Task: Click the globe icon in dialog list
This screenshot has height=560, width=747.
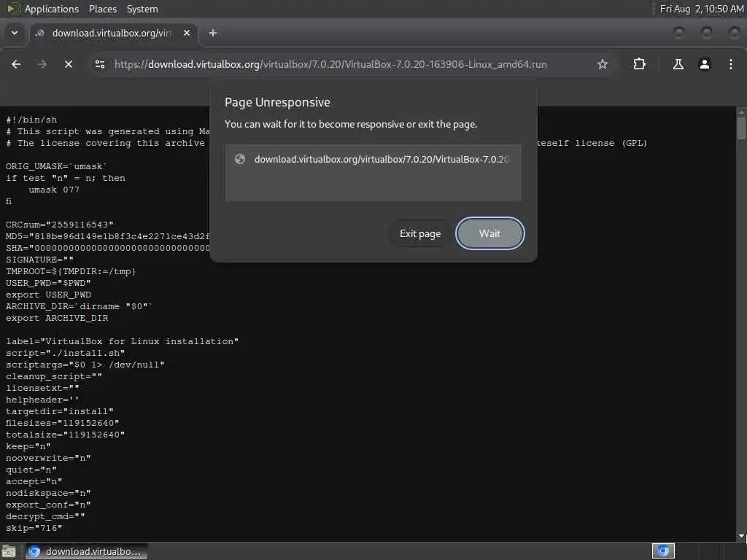Action: [240, 159]
